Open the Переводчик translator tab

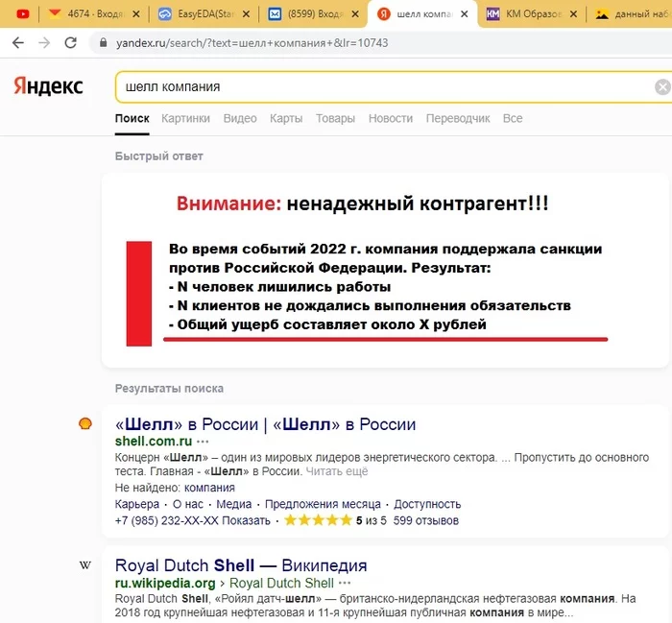(x=458, y=119)
